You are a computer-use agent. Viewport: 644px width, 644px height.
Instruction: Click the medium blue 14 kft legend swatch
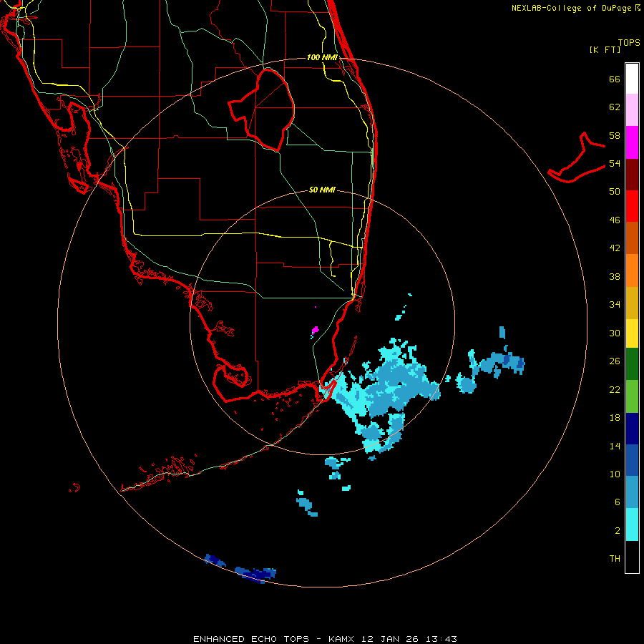(632, 460)
